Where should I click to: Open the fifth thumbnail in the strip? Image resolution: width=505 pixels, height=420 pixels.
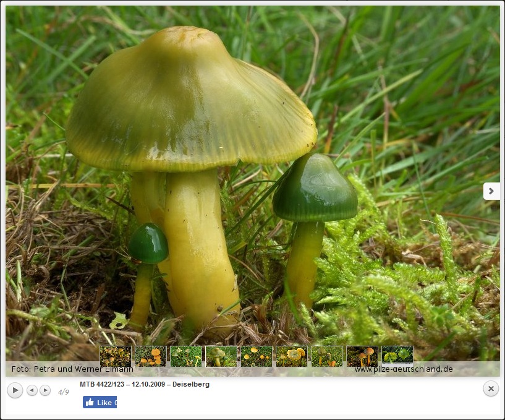[x=257, y=356]
